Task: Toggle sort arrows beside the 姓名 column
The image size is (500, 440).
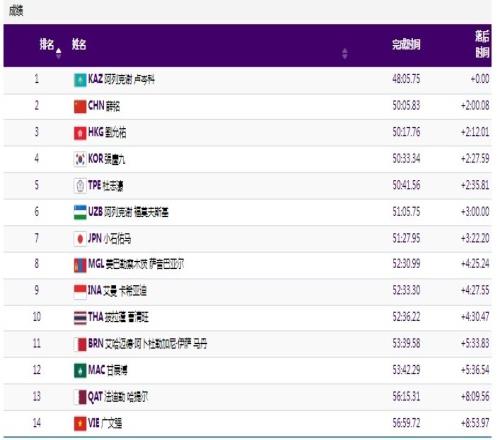Action: coord(345,53)
